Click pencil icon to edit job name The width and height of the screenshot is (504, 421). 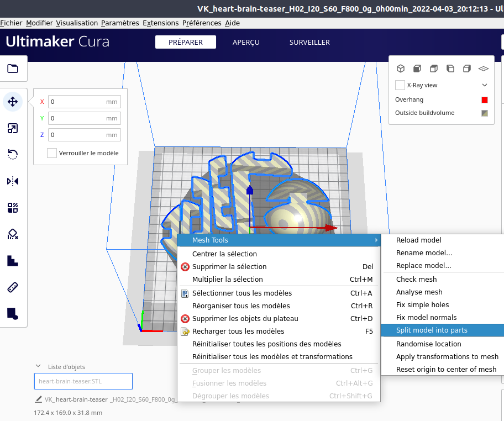click(x=39, y=399)
